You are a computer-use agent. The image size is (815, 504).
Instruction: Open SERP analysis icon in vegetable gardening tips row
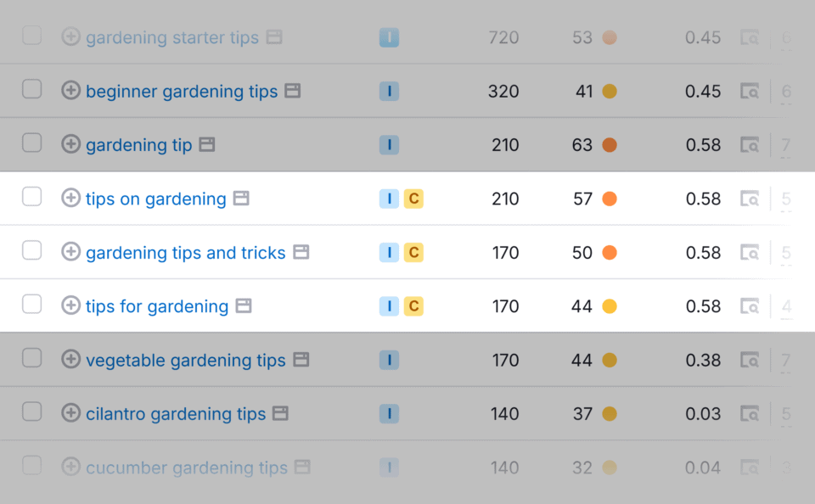tap(750, 361)
